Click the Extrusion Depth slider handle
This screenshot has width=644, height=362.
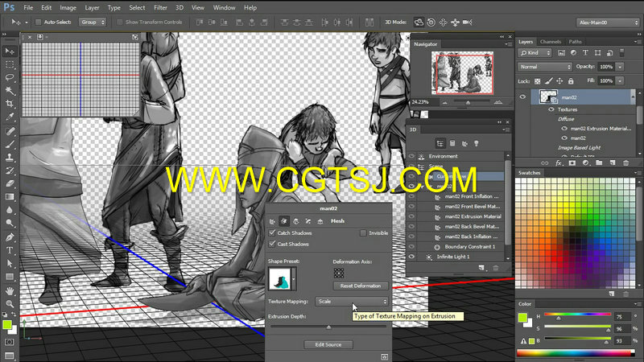point(328,327)
